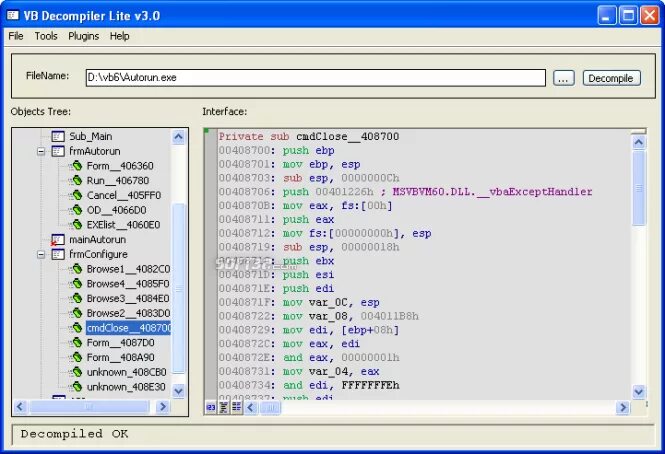Click the browse file (...) button
The image size is (665, 454).
(x=564, y=78)
